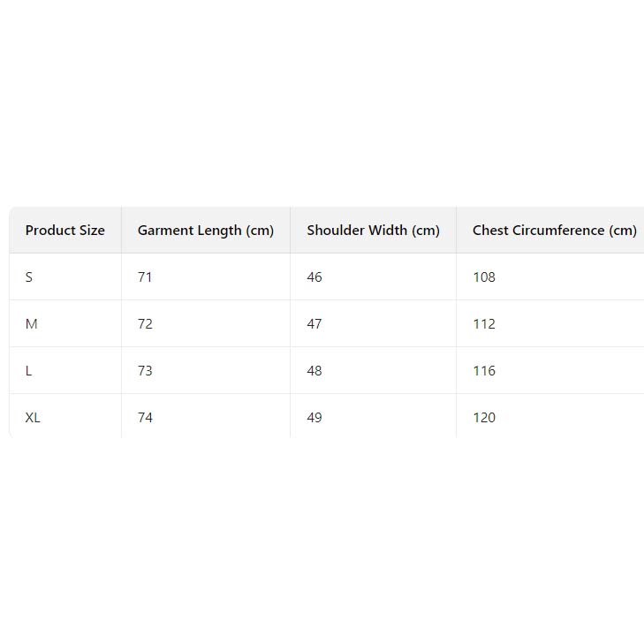The image size is (644, 644).
Task: Select the M size cell
Action: tap(32, 324)
